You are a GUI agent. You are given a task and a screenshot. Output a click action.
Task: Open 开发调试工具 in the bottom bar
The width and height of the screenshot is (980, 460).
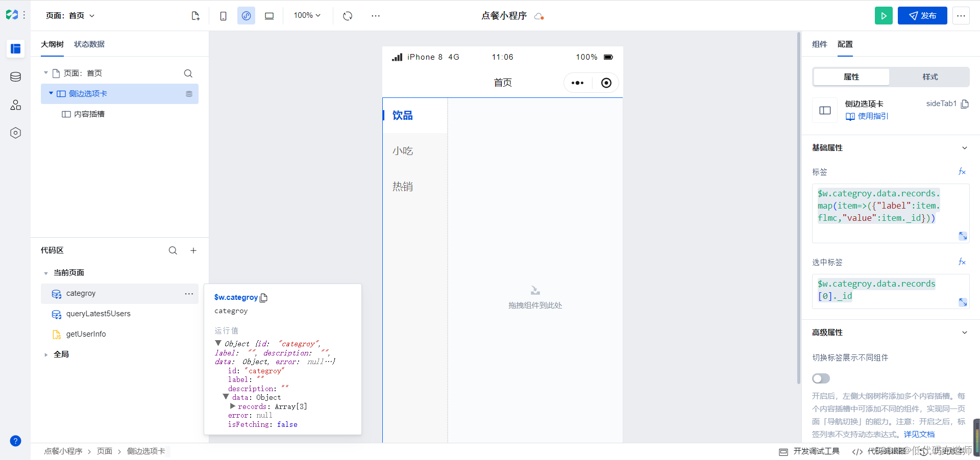810,451
